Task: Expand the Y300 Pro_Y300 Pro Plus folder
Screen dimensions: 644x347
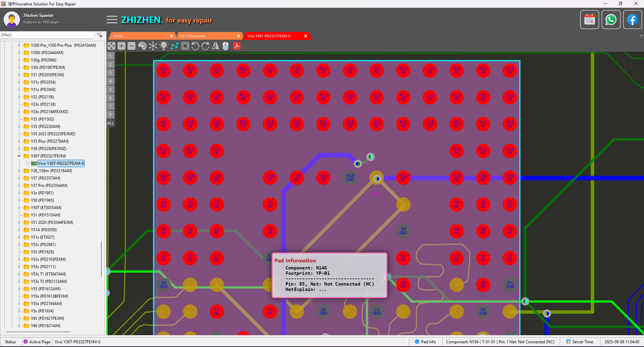Action: [19, 45]
